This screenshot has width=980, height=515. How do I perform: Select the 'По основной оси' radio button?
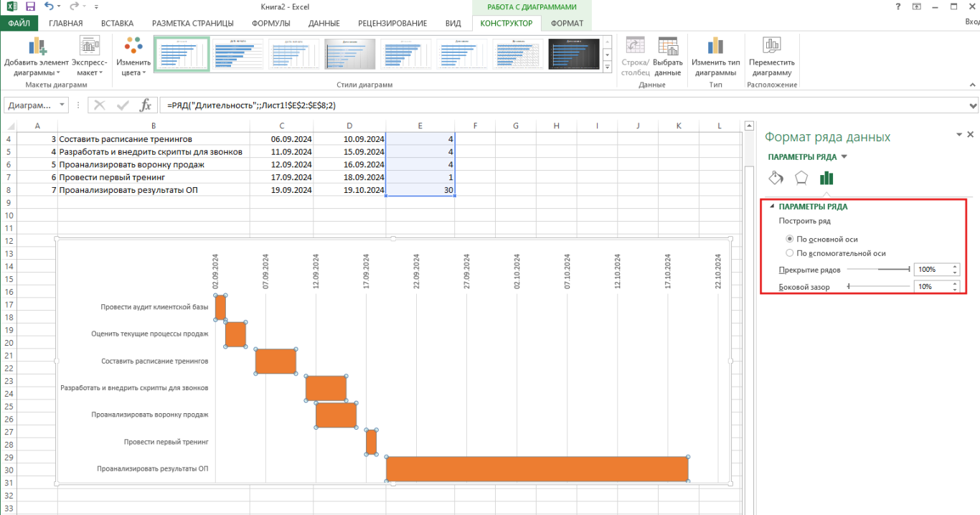point(790,239)
